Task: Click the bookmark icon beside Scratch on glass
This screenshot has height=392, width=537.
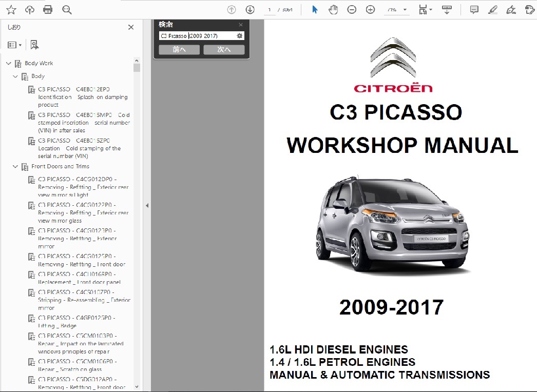Action: coord(31,362)
